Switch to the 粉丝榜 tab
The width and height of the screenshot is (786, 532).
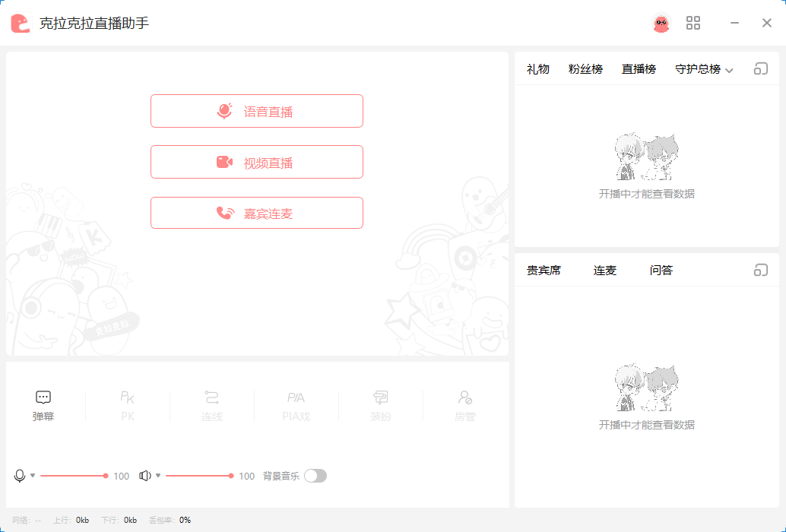click(x=585, y=68)
